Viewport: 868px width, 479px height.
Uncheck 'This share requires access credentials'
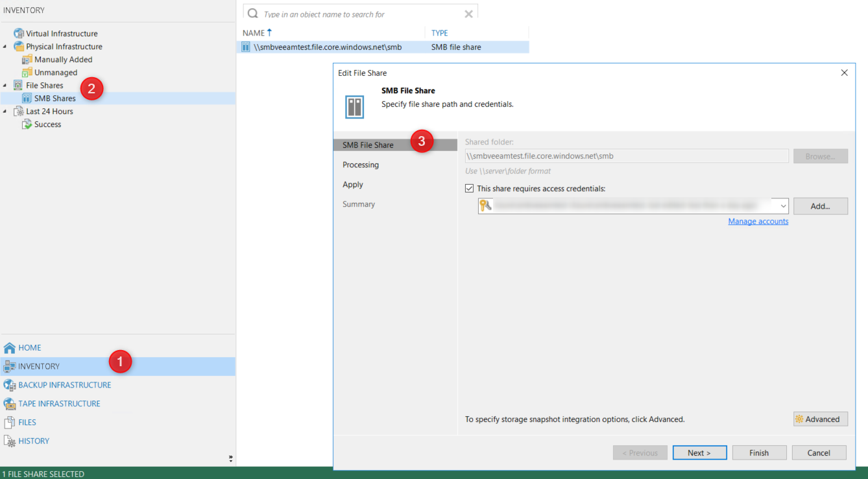click(x=470, y=189)
